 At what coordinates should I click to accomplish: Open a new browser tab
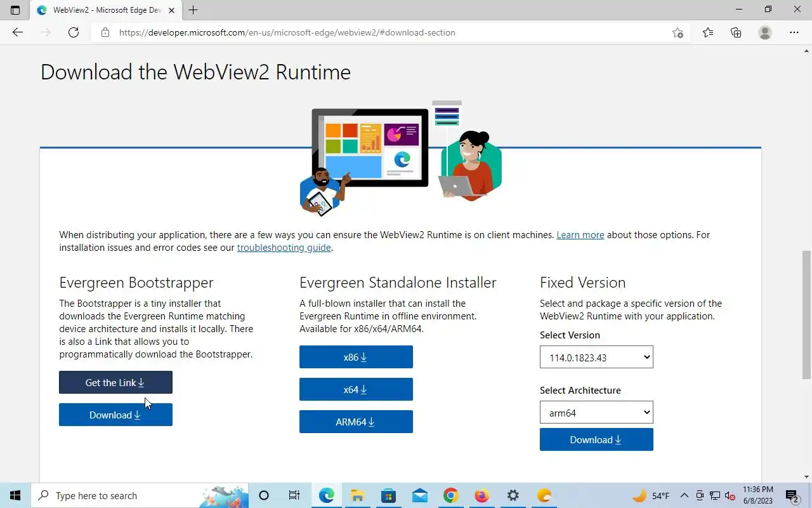click(193, 10)
